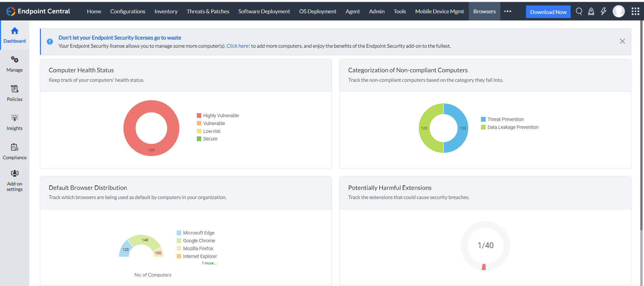Open the Dashboard home icon in sidebar
644x286 pixels.
tap(15, 31)
